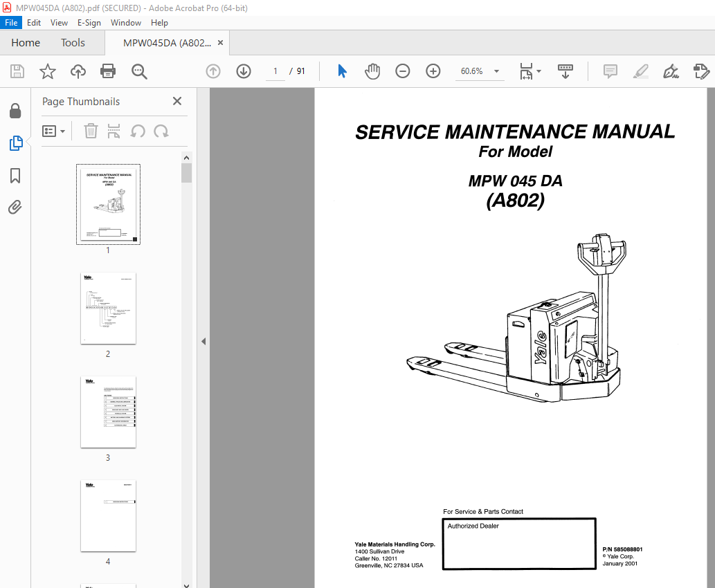Screen dimensions: 715x588
Task: Click 'P/N 585088801' text
Action: pyautogui.click(x=622, y=549)
